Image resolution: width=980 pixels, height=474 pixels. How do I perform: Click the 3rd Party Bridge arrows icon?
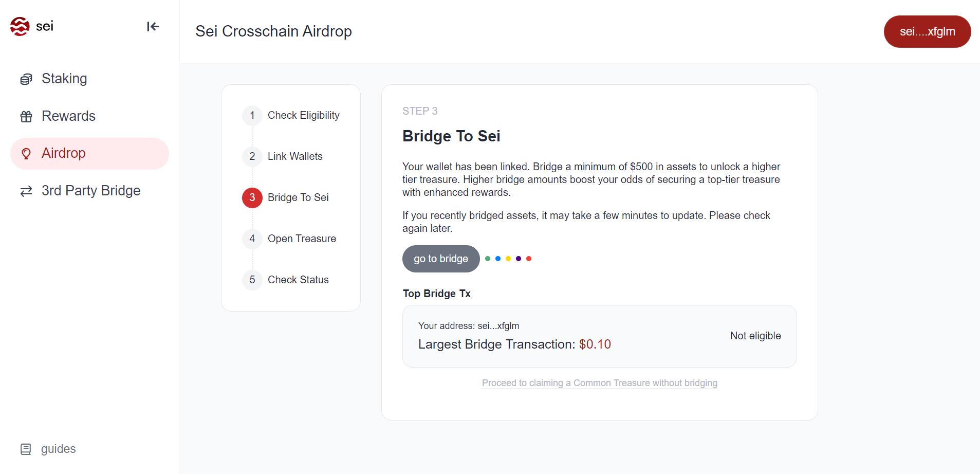pos(26,191)
